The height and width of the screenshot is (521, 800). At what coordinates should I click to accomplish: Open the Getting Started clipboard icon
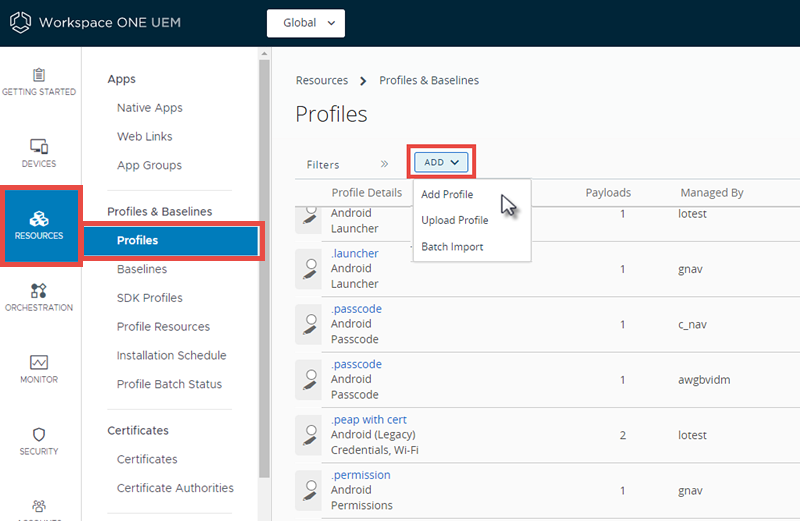click(x=39, y=75)
